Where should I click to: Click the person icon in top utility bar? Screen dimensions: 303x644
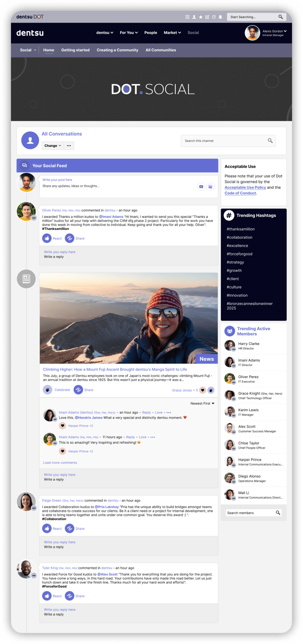tap(194, 17)
